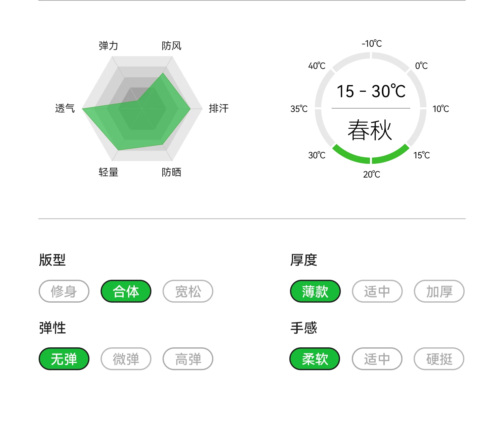Select the 微弹 elasticity pill
The height and width of the screenshot is (424, 504).
126,359
